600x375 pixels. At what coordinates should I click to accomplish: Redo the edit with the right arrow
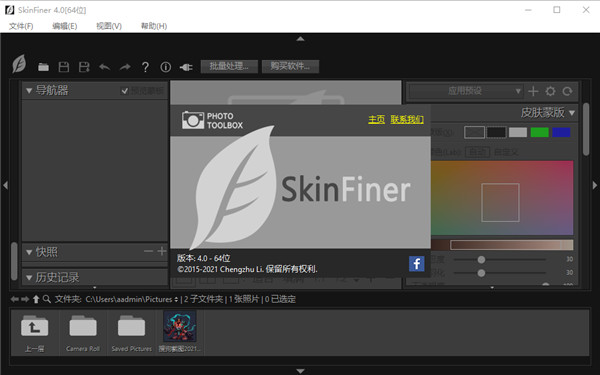pyautogui.click(x=125, y=67)
